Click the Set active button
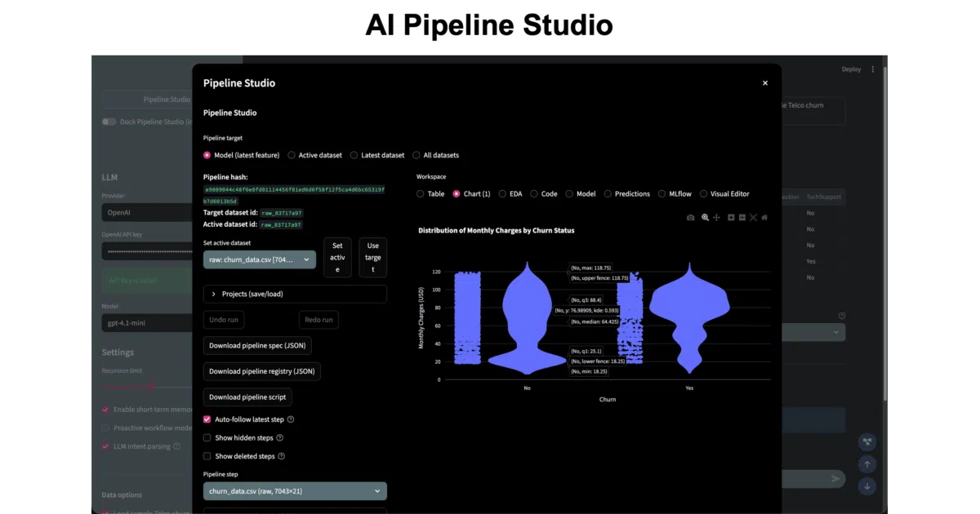Image resolution: width=980 pixels, height=514 pixels. click(x=337, y=258)
